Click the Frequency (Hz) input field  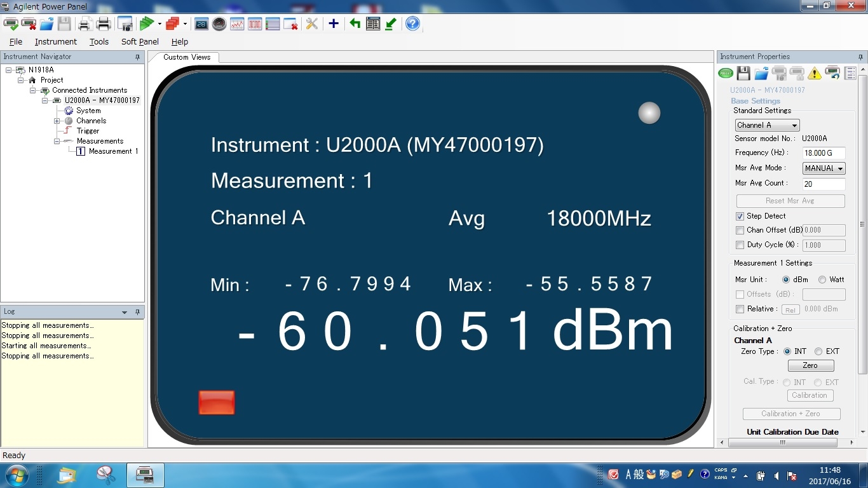(824, 153)
